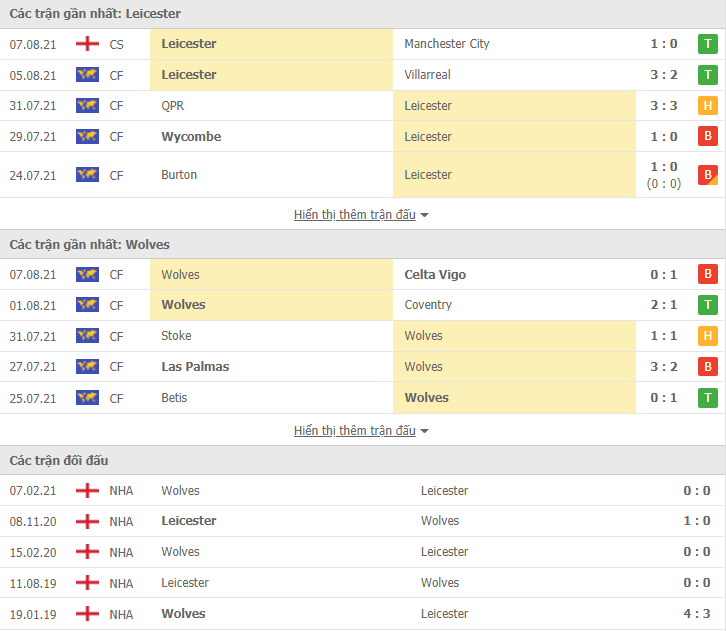Expand more Leicester matches via Hiển thị thêm

[x=355, y=215]
